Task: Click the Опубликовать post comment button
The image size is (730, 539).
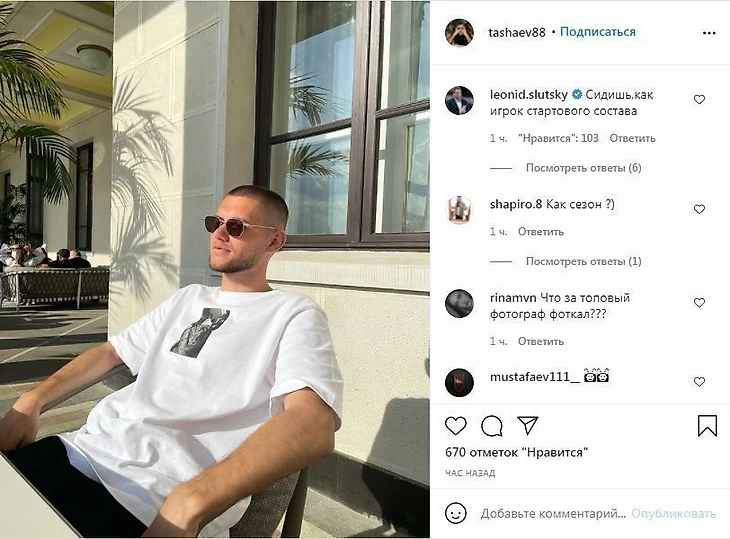Action: (x=673, y=513)
